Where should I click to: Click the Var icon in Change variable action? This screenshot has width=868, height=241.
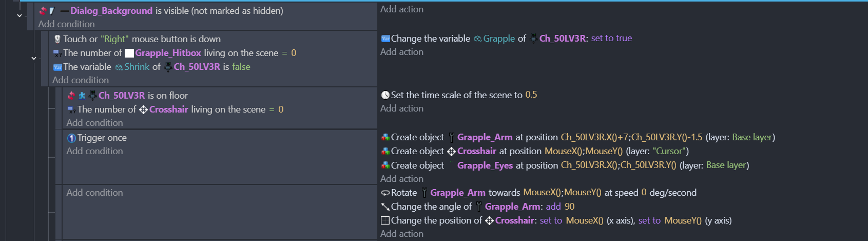pyautogui.click(x=385, y=39)
